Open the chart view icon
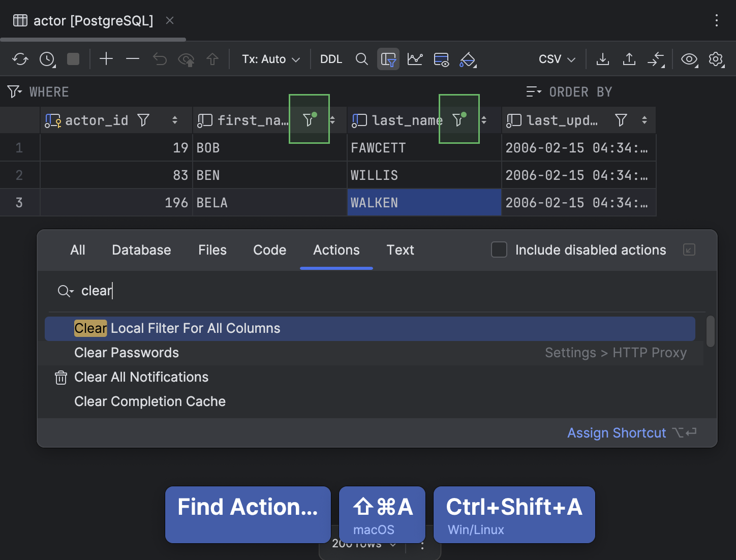The height and width of the screenshot is (560, 736). 415,59
